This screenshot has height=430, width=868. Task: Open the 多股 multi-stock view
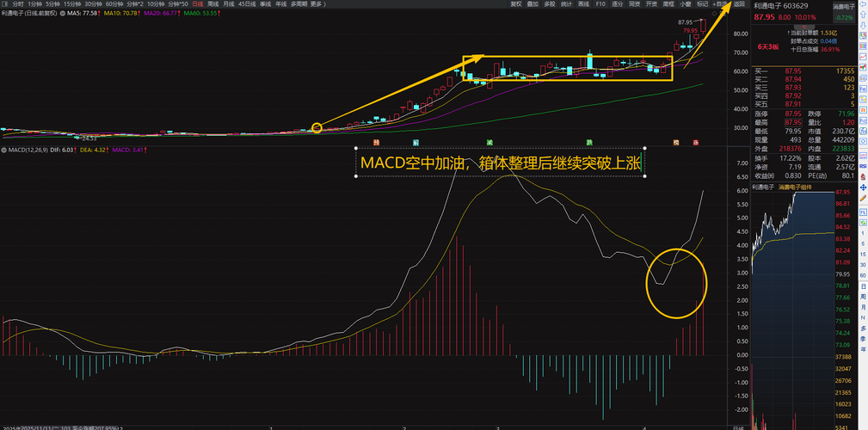pos(550,4)
